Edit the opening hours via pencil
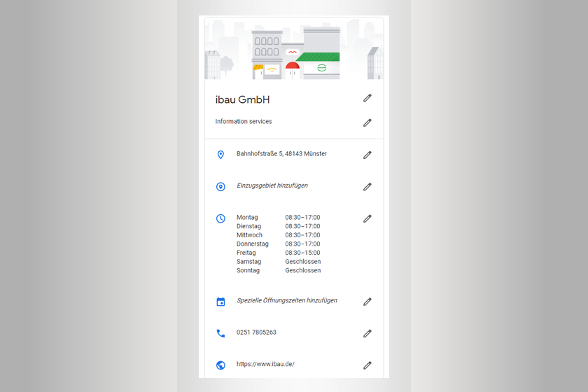Screen dimensions: 588x392 pyautogui.click(x=367, y=218)
